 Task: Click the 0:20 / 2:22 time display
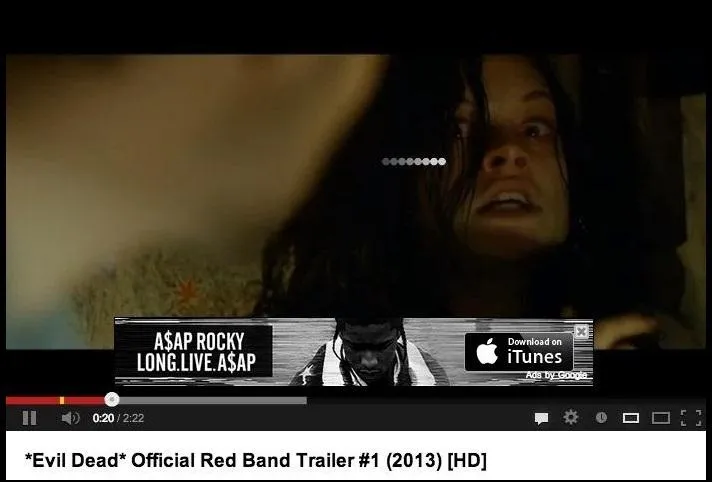tap(118, 418)
